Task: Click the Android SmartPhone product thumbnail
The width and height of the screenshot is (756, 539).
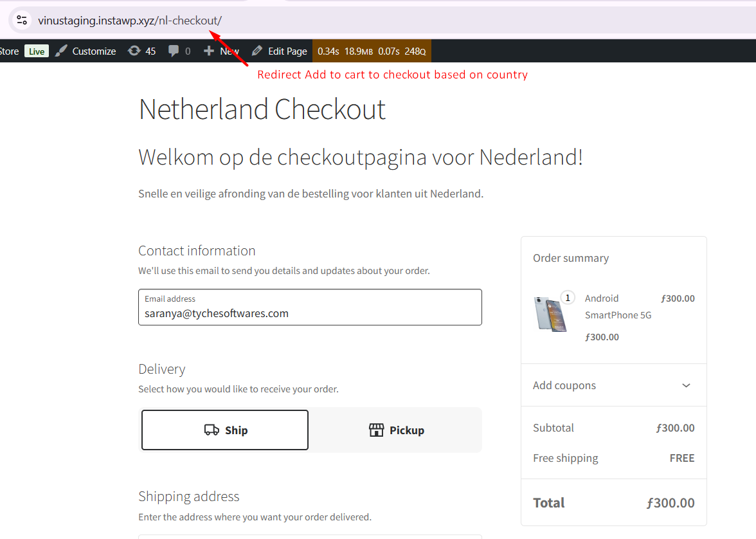Action: pyautogui.click(x=550, y=313)
